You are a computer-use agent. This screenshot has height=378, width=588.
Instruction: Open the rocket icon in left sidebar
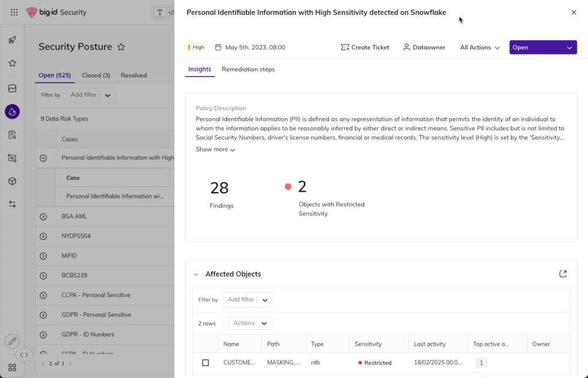(13, 40)
